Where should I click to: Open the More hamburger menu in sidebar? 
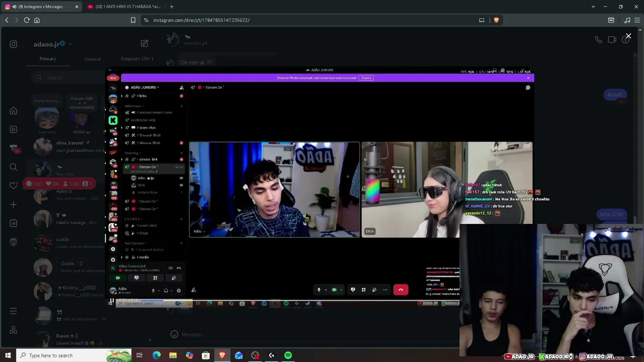[x=14, y=311]
